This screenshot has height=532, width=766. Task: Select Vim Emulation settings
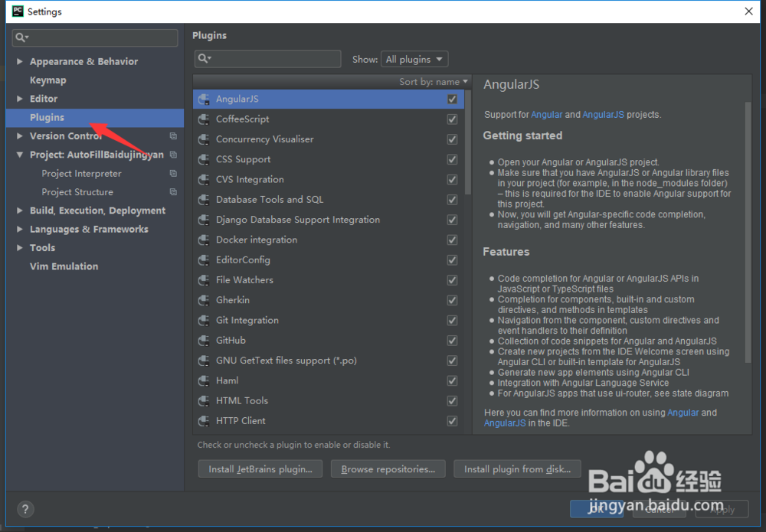(64, 266)
